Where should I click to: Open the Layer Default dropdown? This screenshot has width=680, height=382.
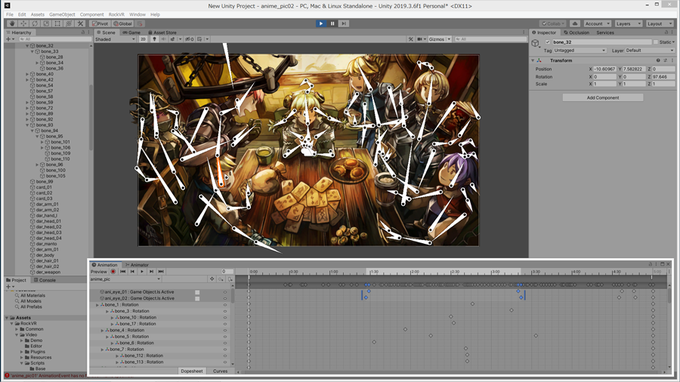click(x=650, y=50)
